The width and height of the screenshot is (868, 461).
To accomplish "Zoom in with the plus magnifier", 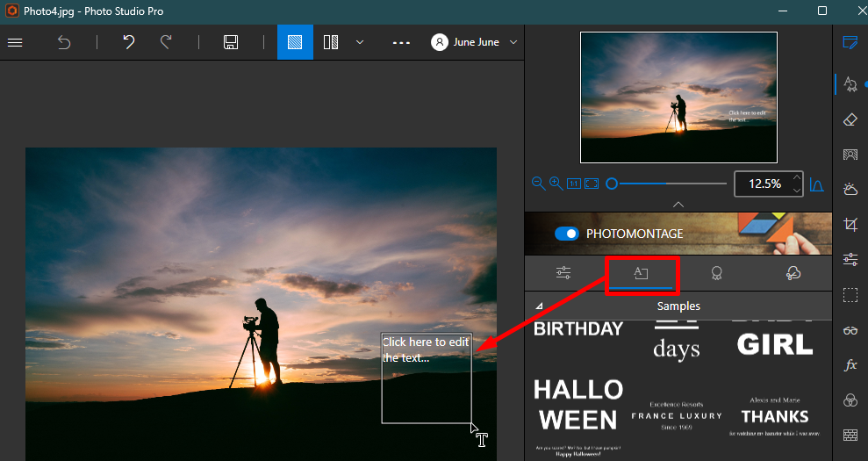I will 556,184.
